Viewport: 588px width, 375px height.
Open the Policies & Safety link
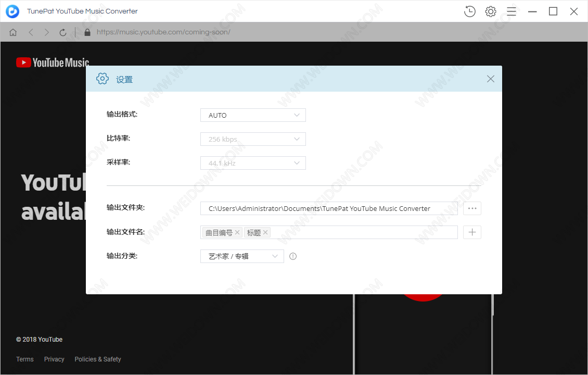point(98,359)
